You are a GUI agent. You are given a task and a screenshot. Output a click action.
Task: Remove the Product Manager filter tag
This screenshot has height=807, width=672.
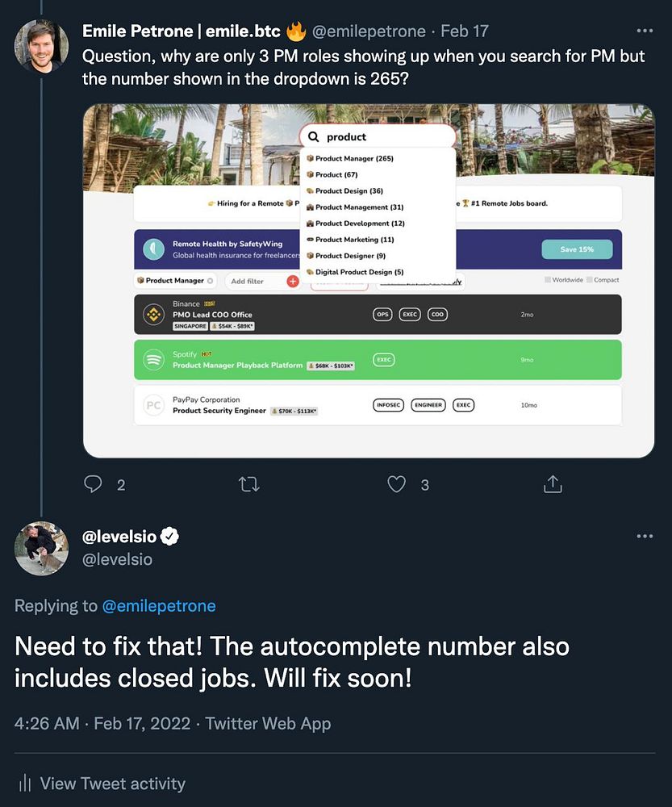click(x=211, y=281)
